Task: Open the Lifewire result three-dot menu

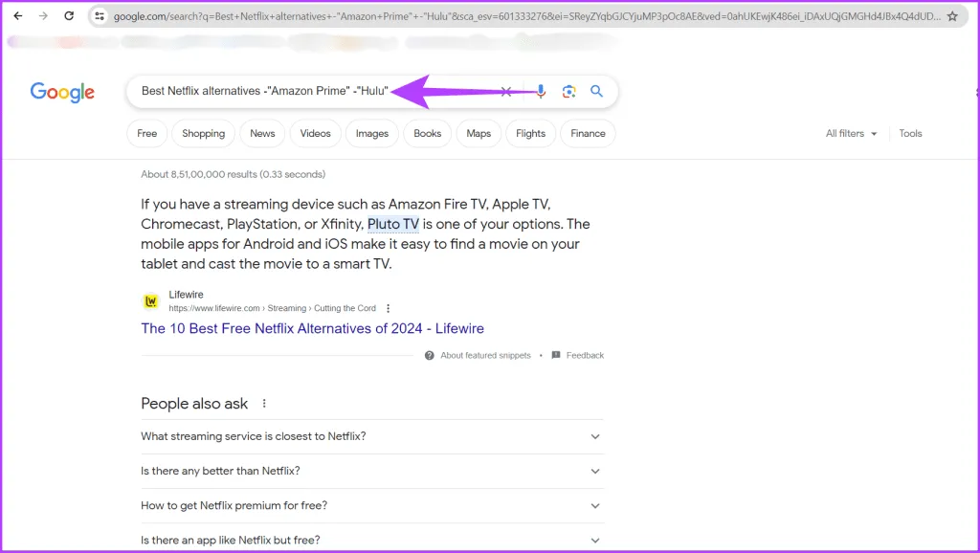Action: (x=388, y=309)
